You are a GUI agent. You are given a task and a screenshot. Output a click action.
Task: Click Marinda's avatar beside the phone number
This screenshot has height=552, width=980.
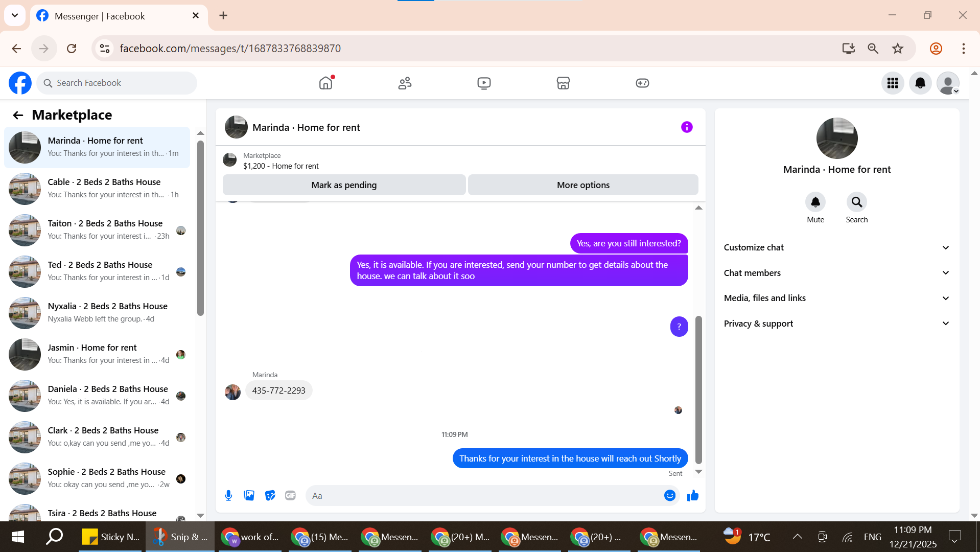click(x=232, y=393)
